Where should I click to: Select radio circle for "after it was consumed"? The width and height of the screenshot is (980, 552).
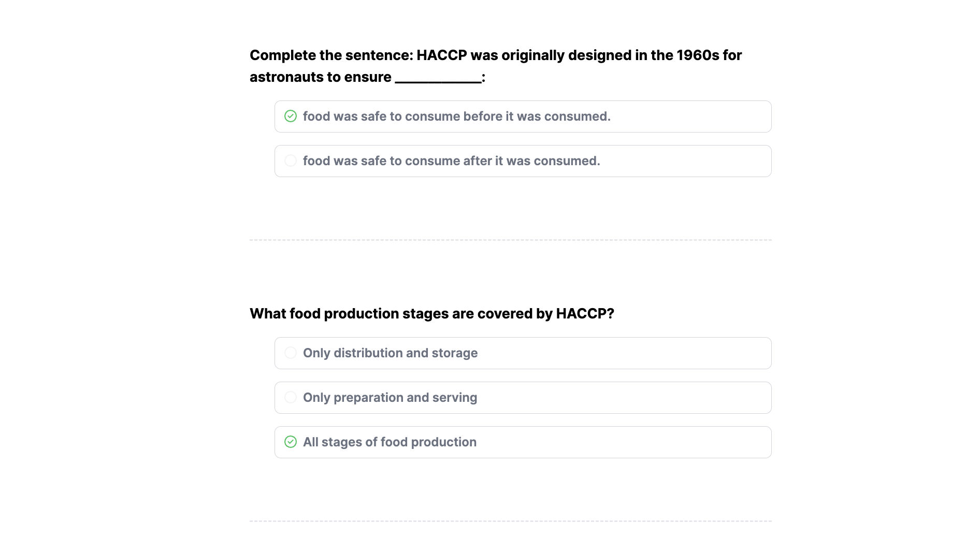[291, 161]
